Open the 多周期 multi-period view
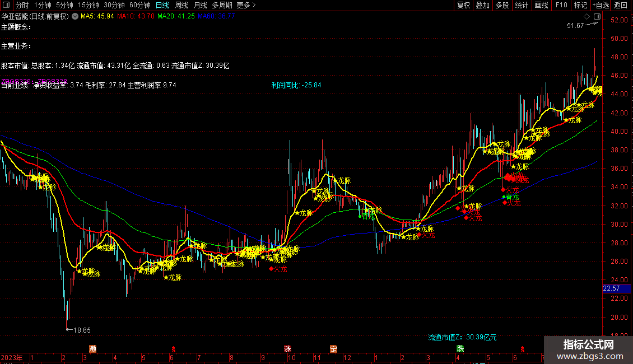The width and height of the screenshot is (633, 364). pyautogui.click(x=222, y=5)
